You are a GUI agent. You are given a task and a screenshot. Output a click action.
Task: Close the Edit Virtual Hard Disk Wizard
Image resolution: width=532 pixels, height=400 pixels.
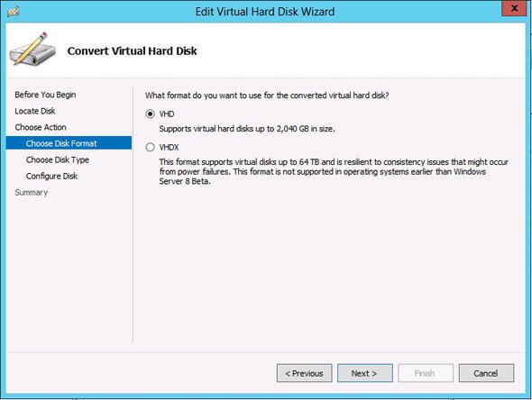click(x=514, y=8)
